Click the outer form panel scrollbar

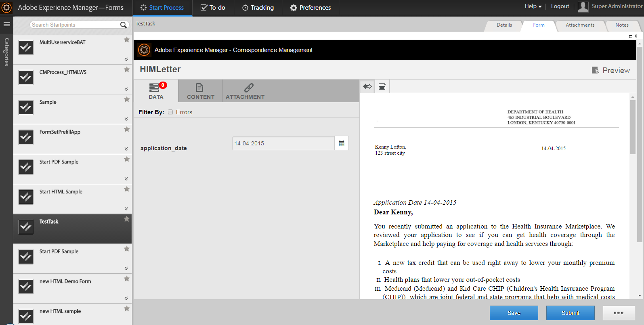pyautogui.click(x=640, y=145)
